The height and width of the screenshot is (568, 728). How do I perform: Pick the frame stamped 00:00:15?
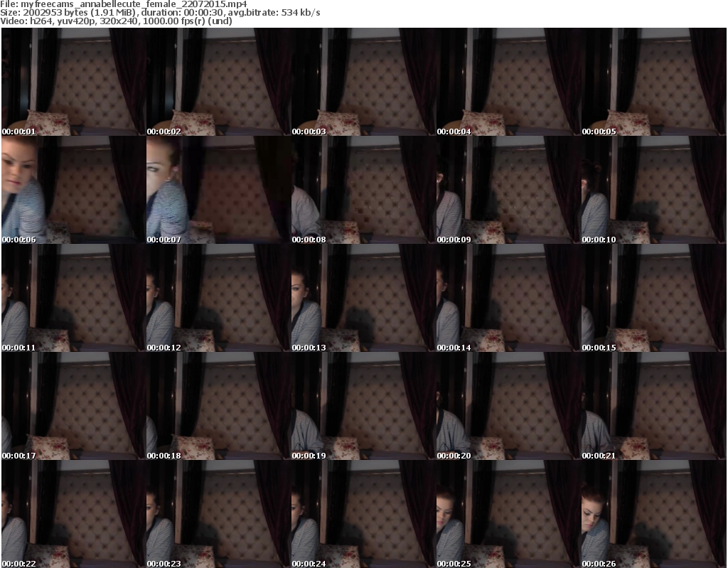pos(654,298)
